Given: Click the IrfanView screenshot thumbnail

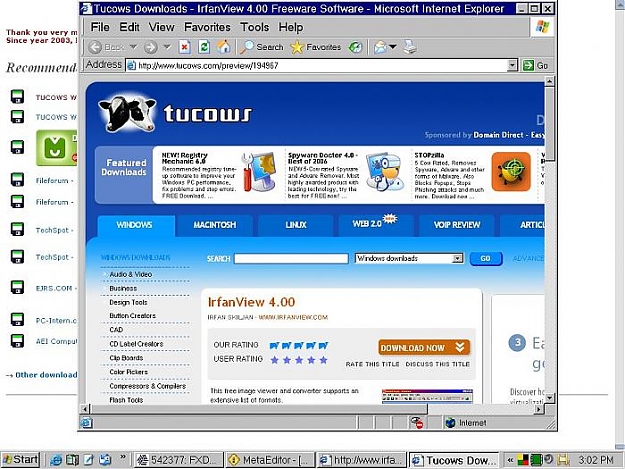Looking at the screenshot, I should pyautogui.click(x=427, y=396).
